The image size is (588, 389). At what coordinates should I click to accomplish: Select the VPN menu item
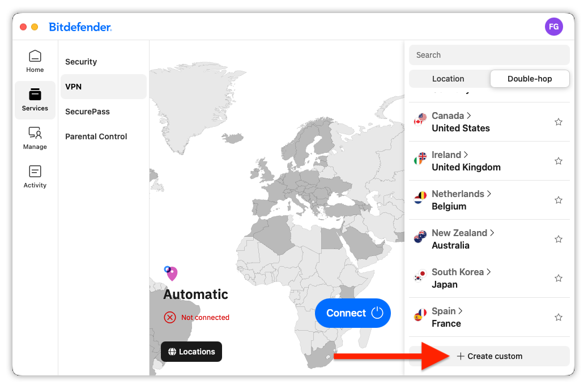pos(104,87)
